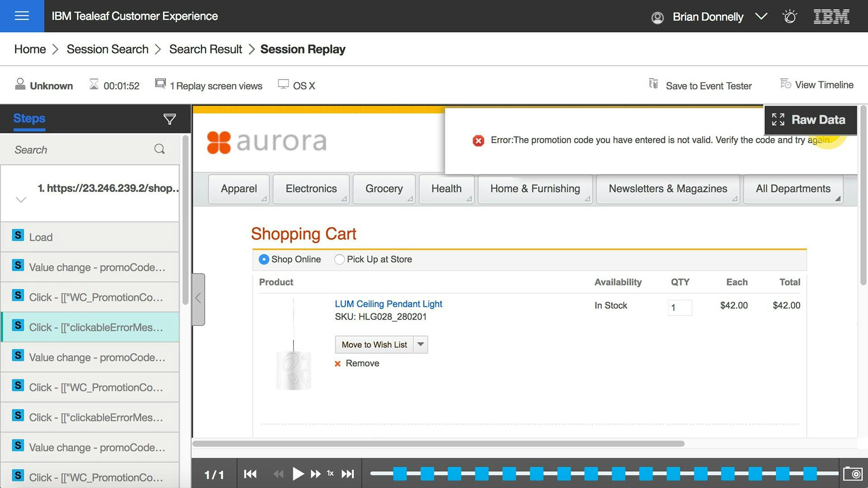This screenshot has width=868, height=488.
Task: Click the QTY input field
Action: 679,308
